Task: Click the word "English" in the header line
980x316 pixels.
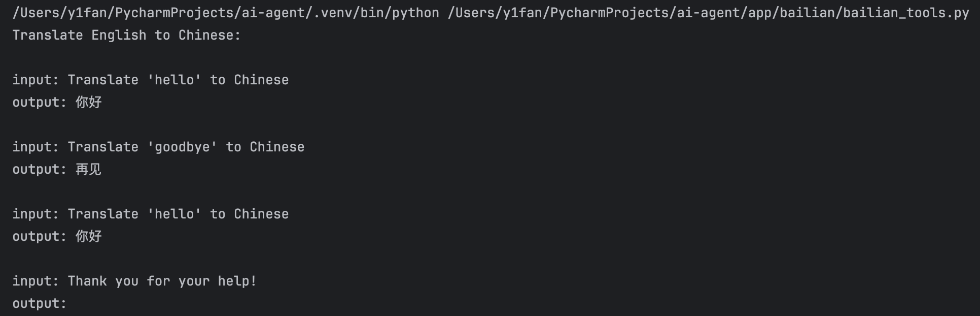Action: click(119, 35)
